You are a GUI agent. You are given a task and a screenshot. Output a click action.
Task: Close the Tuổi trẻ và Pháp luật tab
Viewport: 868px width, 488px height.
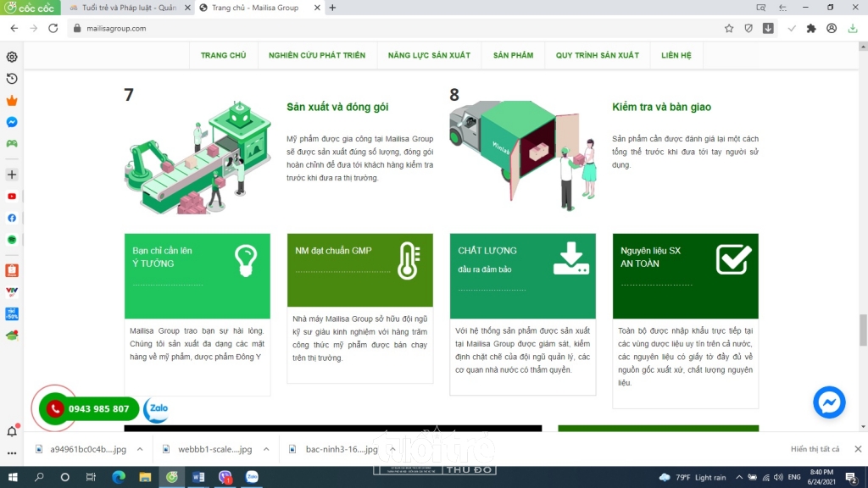pos(187,8)
